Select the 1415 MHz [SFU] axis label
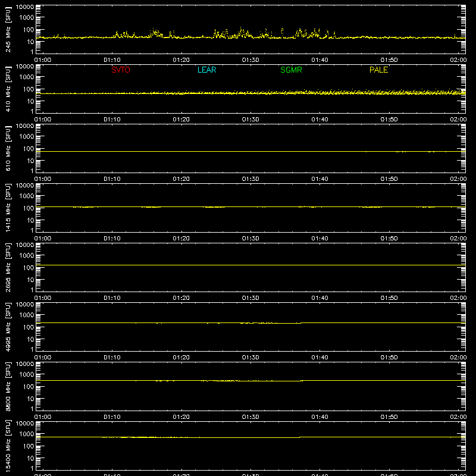 [8, 208]
